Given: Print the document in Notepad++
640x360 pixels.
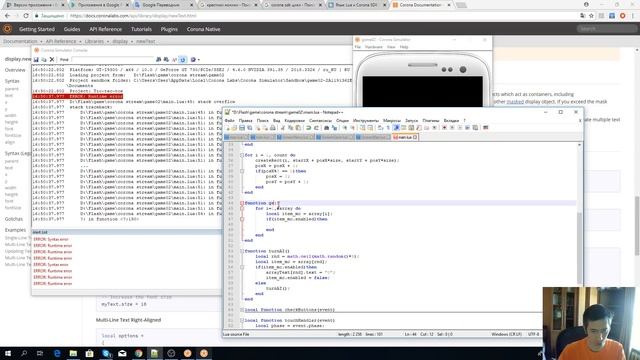Looking at the screenshot, I should 273,128.
